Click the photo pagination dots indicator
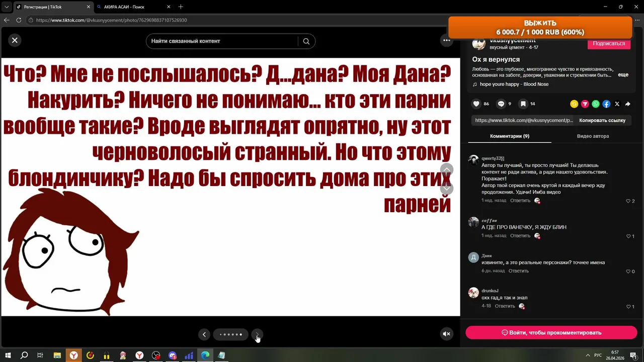This screenshot has width=644, height=362. [231, 334]
